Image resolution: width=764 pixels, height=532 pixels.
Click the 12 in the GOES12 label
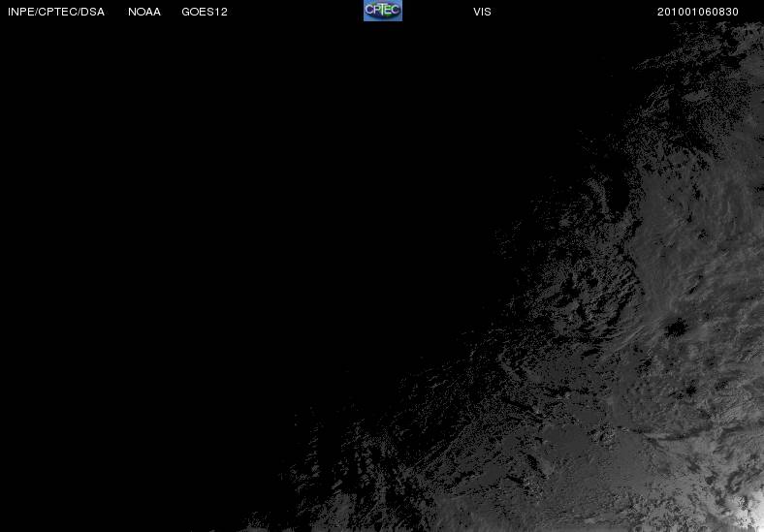tap(221, 12)
